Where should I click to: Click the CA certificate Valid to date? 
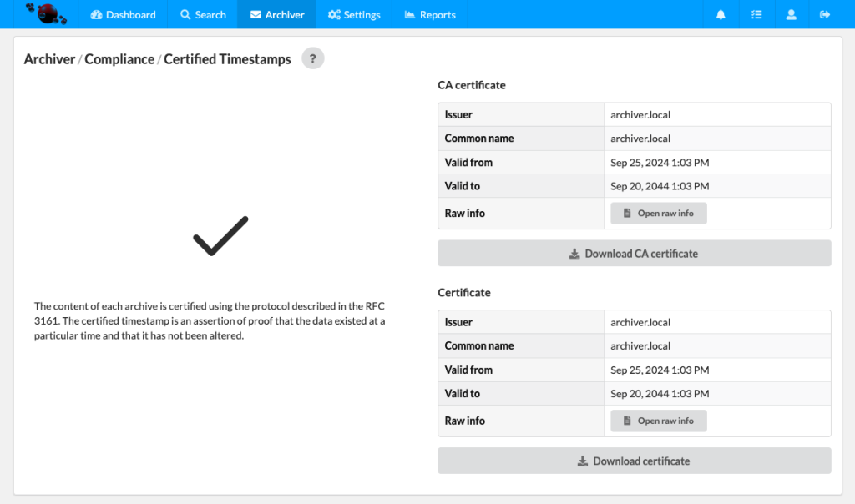pos(660,186)
